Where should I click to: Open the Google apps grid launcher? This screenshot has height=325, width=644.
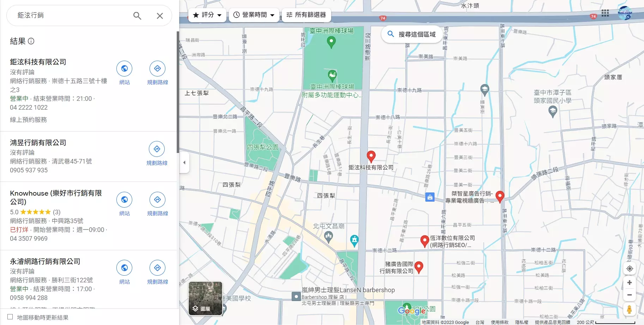point(605,13)
